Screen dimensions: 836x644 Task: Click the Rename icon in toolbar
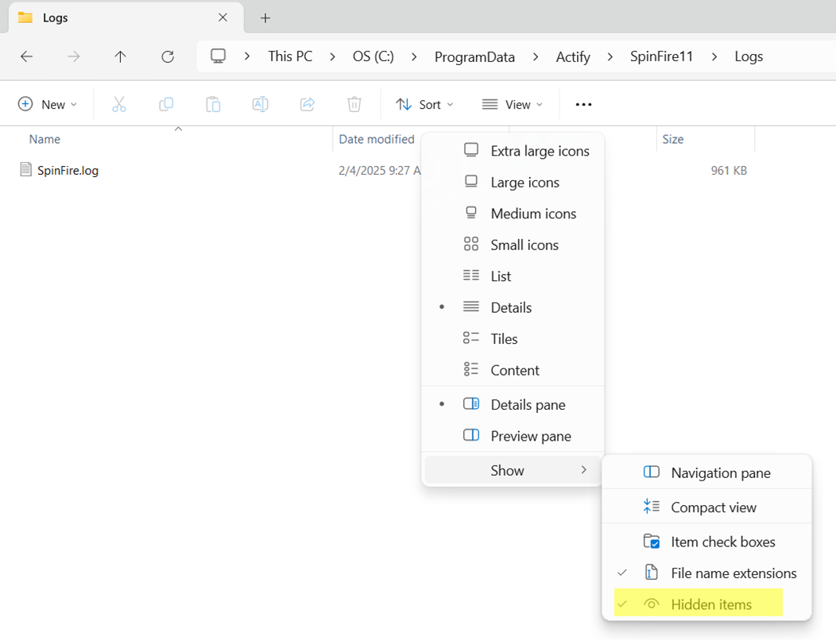[260, 105]
